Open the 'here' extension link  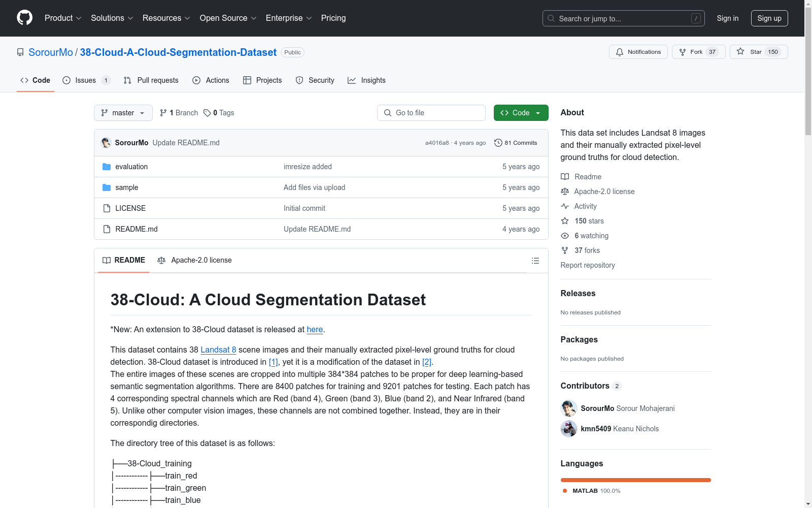coord(315,329)
